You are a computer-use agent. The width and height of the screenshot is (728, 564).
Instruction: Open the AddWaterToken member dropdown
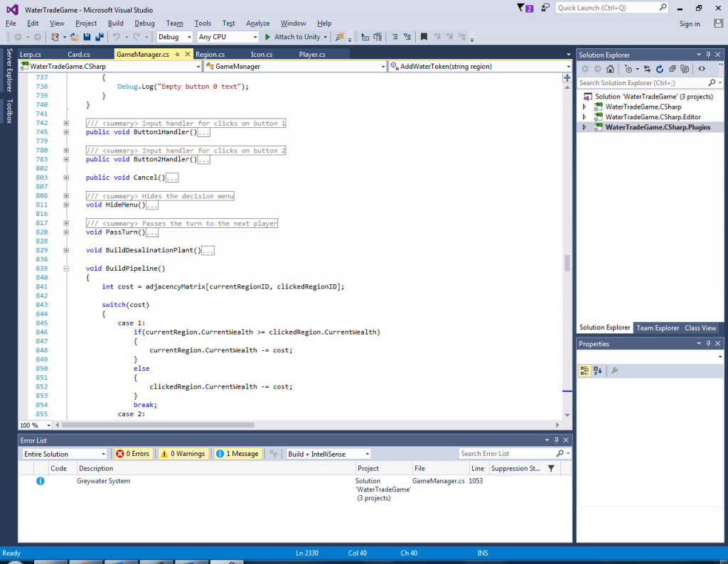click(568, 67)
